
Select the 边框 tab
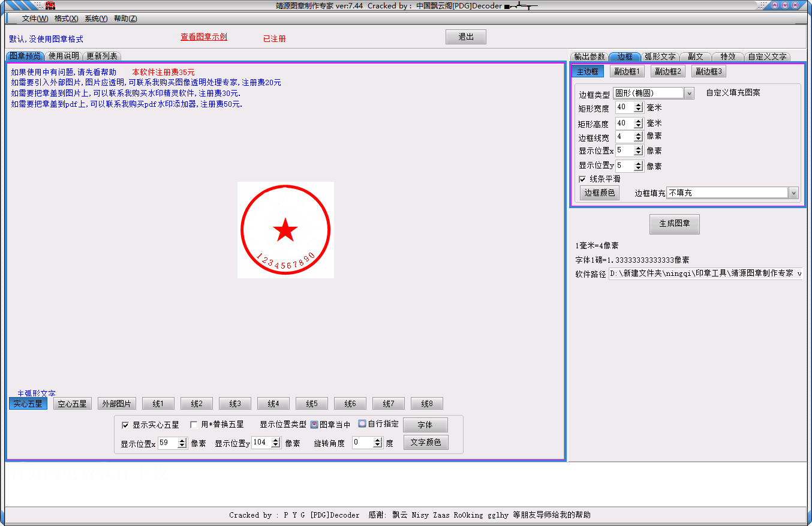(625, 56)
